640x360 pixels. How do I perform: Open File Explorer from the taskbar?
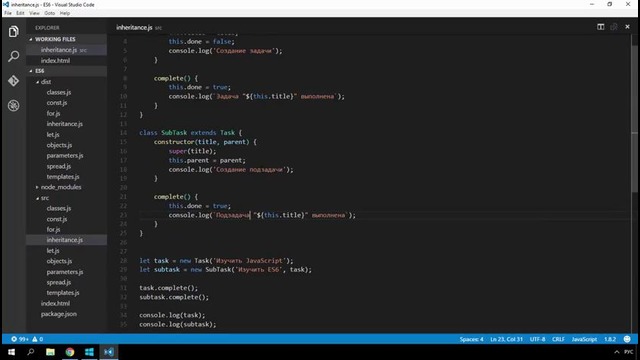pos(50,352)
